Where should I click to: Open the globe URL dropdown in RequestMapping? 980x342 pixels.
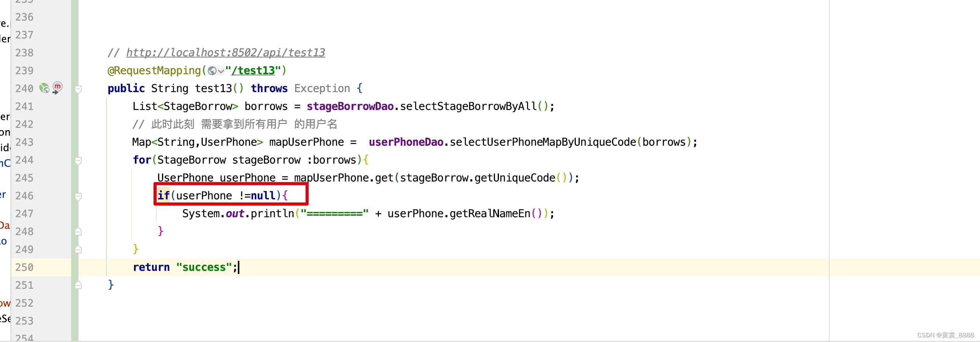click(216, 71)
